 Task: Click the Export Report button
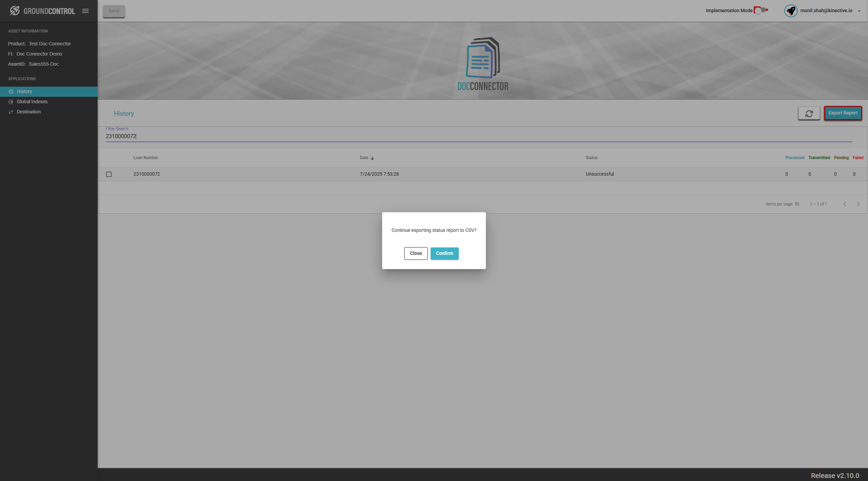tap(843, 113)
